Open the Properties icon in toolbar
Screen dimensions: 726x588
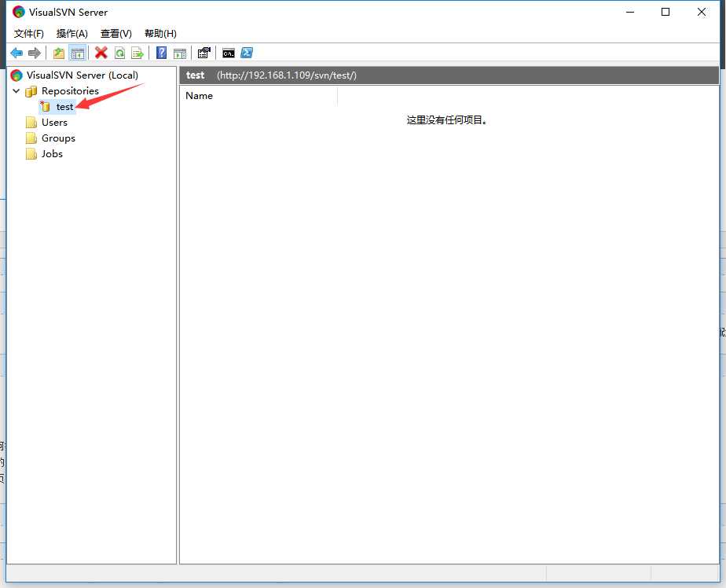tap(203, 53)
